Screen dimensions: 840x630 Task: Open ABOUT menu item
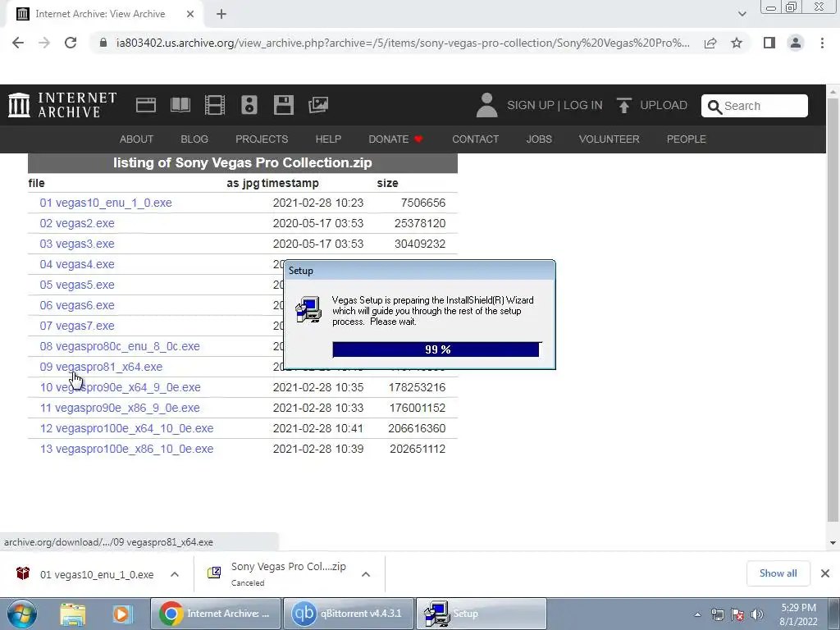coord(136,139)
